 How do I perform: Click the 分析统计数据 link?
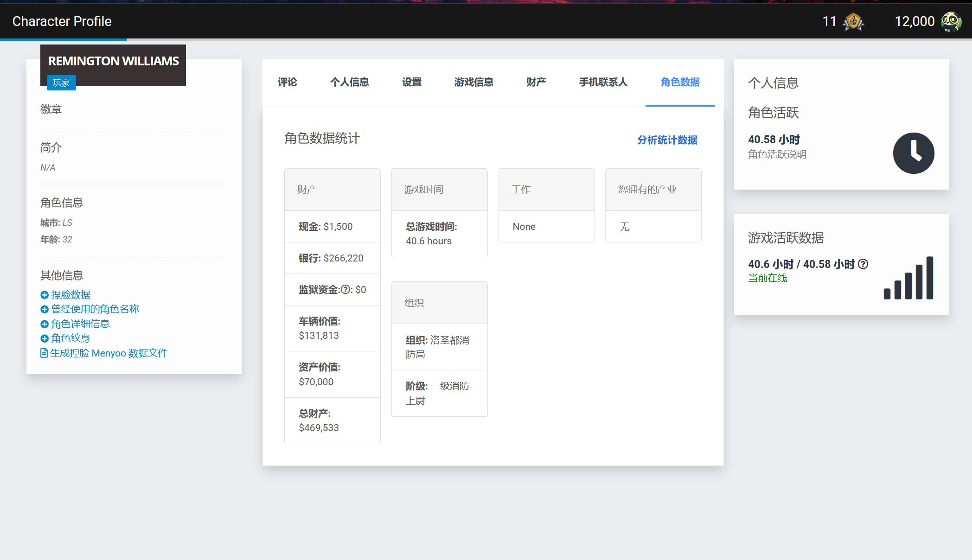pos(667,140)
